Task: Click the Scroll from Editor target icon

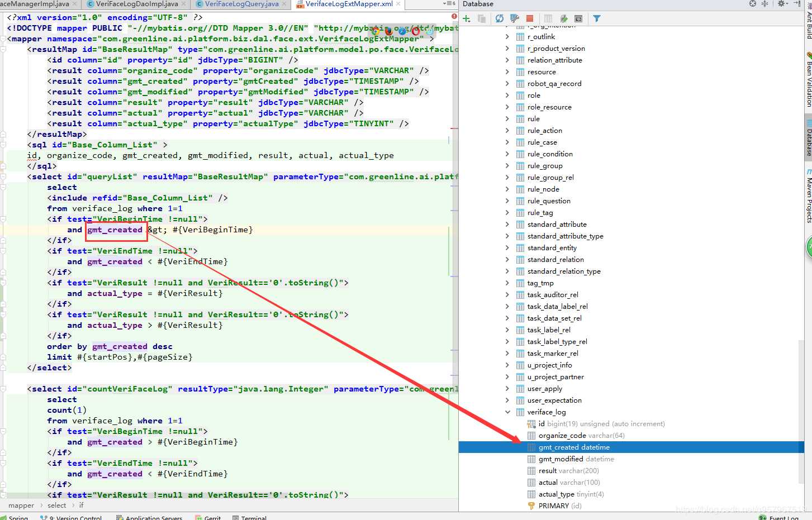Action: pos(753,4)
